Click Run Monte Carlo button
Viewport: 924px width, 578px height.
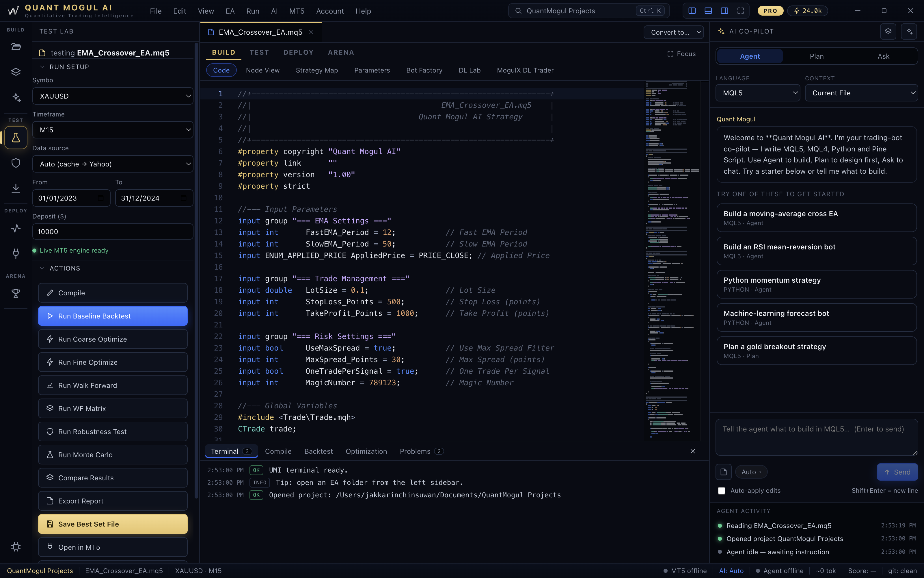pos(113,455)
